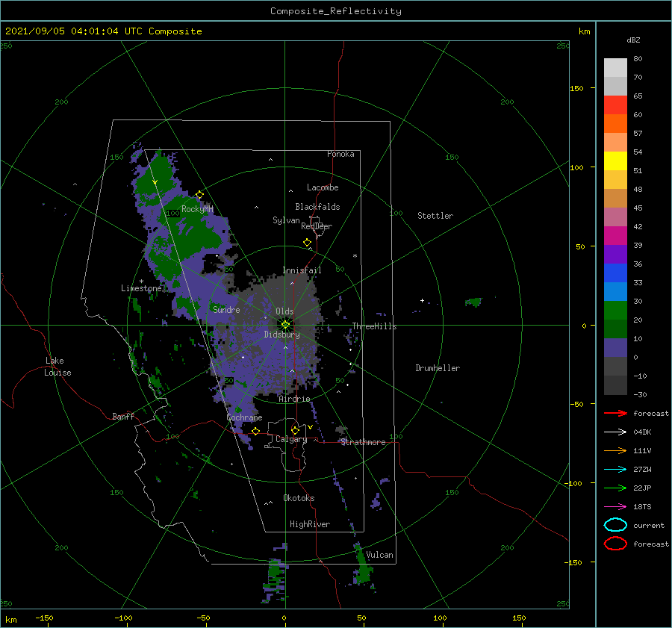
Task: Click the Banff label
Action: pos(123,416)
